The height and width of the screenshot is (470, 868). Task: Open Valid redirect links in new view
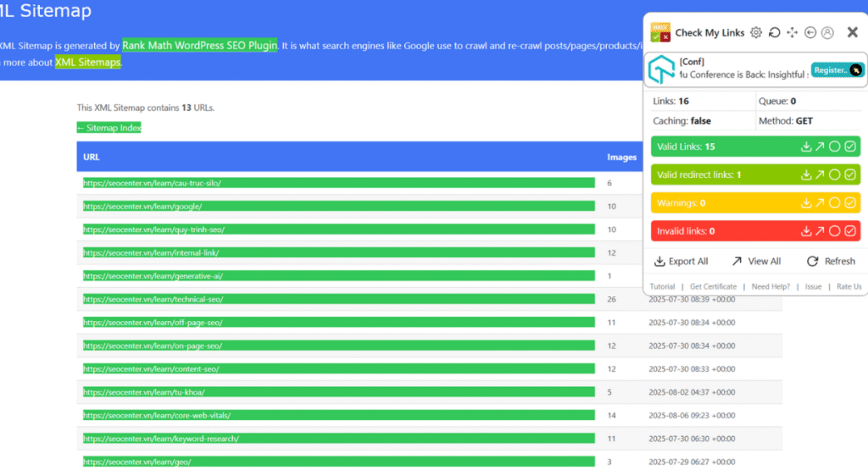coord(820,175)
